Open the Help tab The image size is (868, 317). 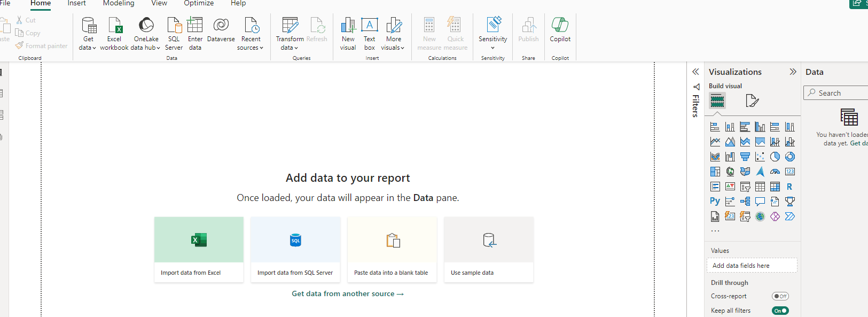click(238, 3)
